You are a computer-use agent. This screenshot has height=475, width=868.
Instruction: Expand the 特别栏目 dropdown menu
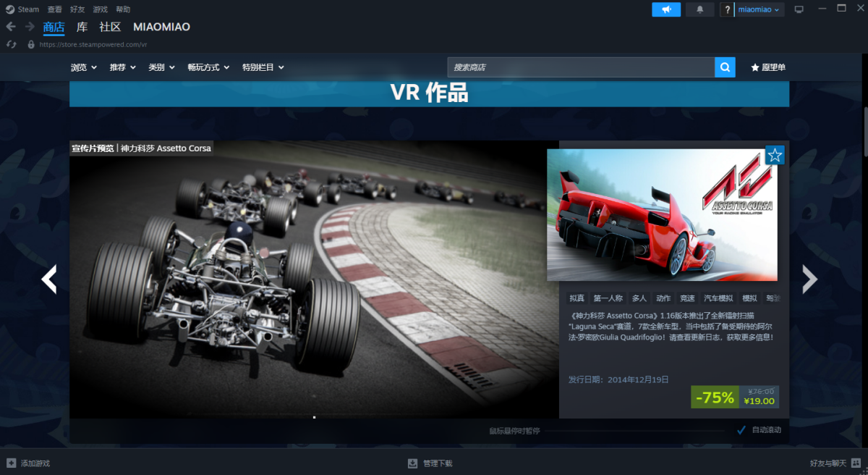pos(263,67)
